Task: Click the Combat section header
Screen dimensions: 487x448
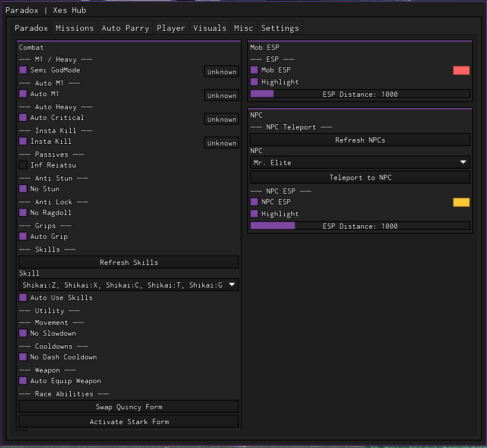Action: 32,48
